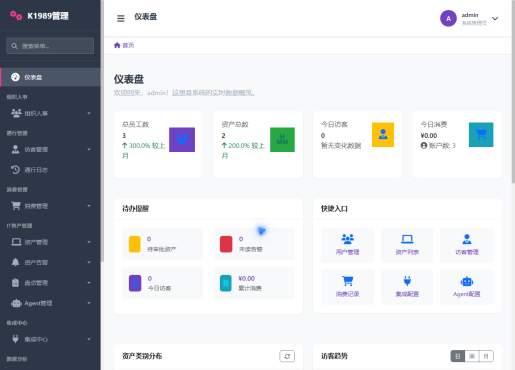Open 集成配置 shortcut plug icon
This screenshot has width=515, height=370.
407,281
